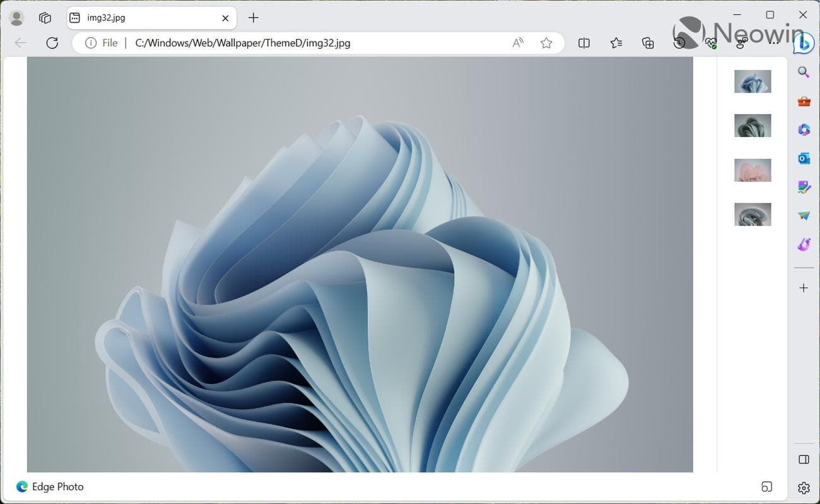Open the Search tool in the sidebar
This screenshot has width=820, height=504.
click(x=804, y=72)
